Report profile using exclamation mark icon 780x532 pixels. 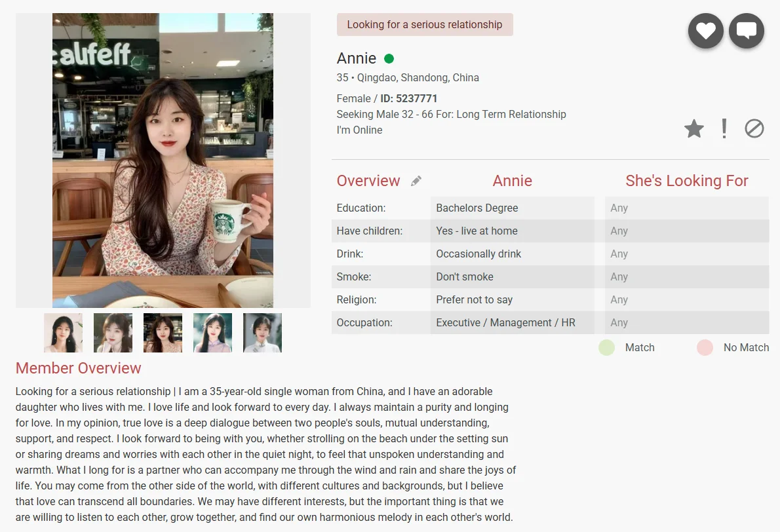tap(724, 129)
